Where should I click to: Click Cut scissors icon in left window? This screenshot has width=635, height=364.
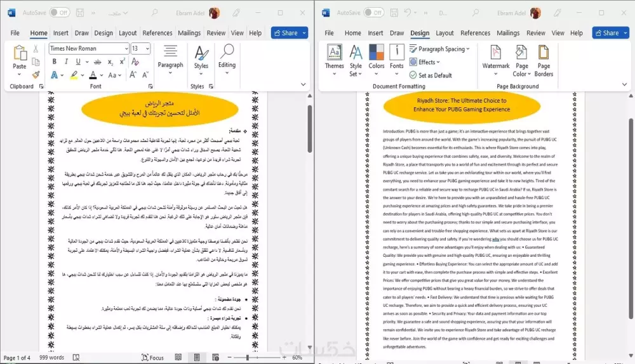pos(36,49)
